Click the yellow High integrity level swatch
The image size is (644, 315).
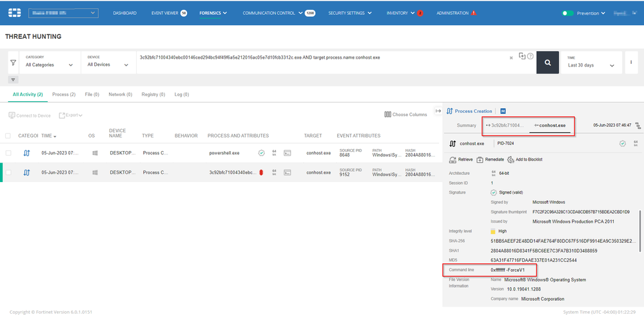(x=493, y=231)
